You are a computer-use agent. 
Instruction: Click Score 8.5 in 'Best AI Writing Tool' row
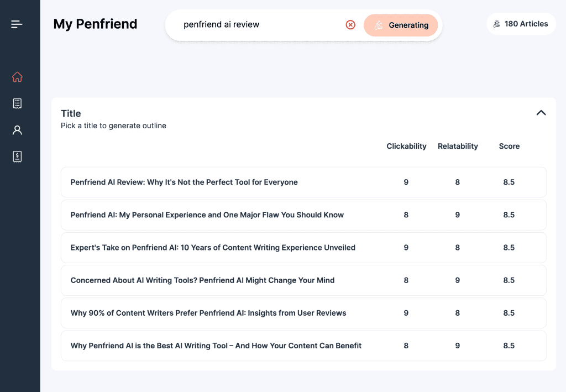point(509,346)
